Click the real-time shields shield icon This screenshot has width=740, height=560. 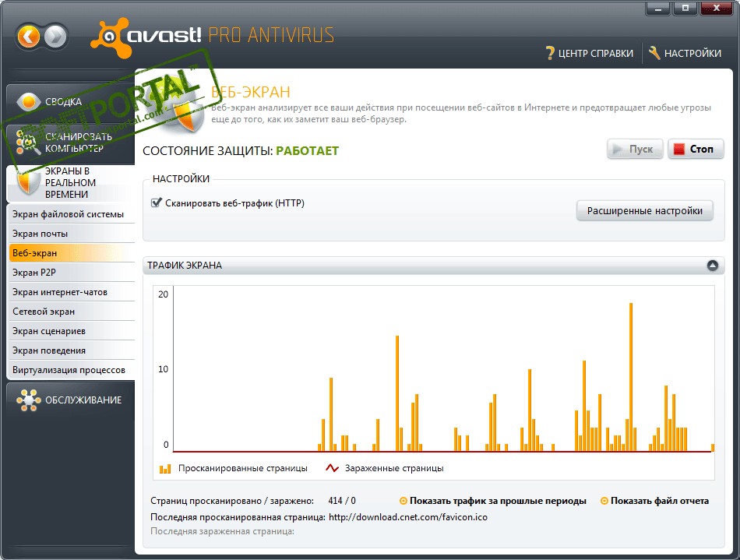(27, 182)
